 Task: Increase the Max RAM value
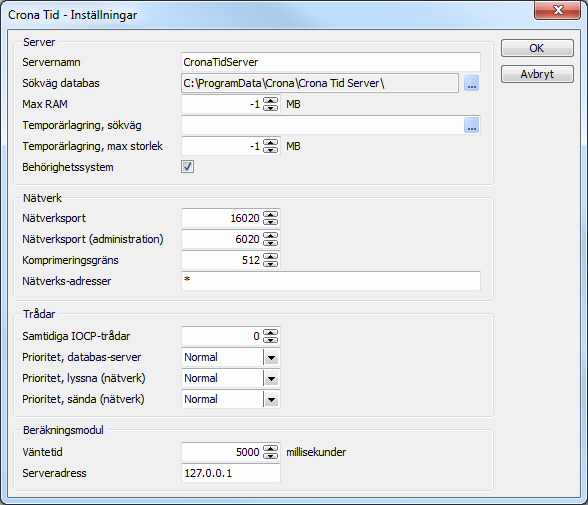270,100
